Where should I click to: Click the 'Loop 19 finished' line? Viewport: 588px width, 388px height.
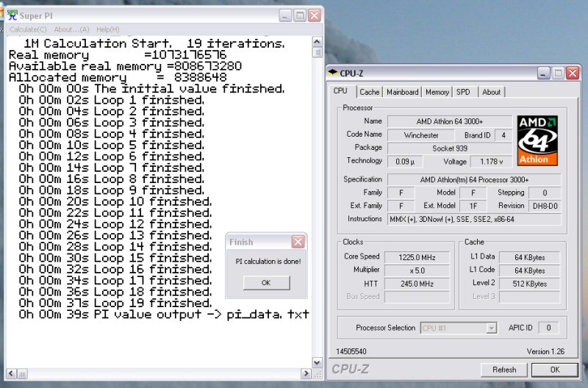[x=115, y=303]
